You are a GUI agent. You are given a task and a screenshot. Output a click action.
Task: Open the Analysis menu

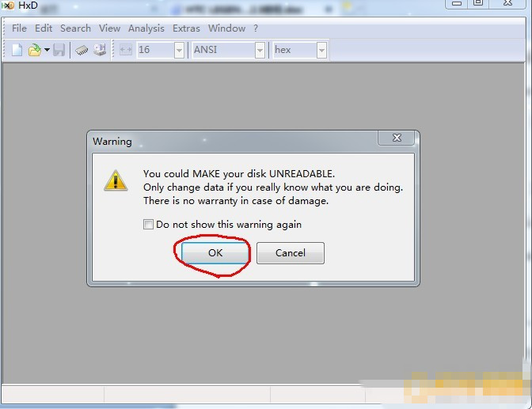point(146,28)
